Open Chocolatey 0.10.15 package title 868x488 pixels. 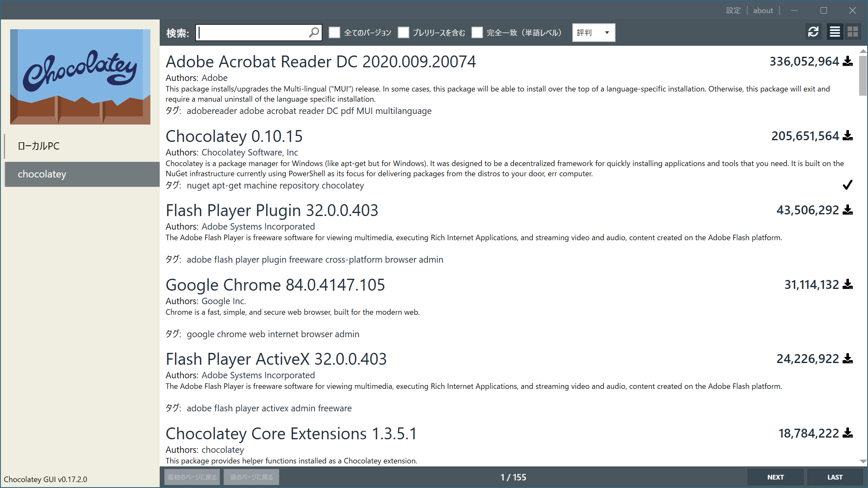point(234,136)
